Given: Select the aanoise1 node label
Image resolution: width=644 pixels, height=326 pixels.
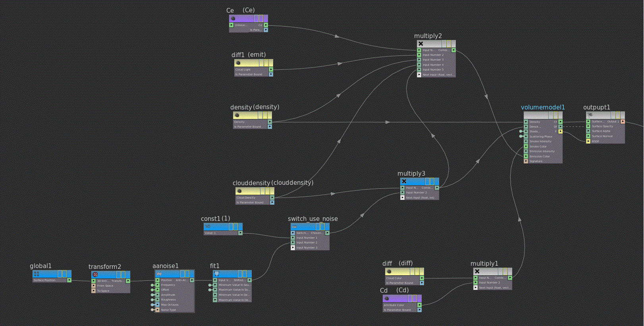Looking at the screenshot, I should coord(166,266).
